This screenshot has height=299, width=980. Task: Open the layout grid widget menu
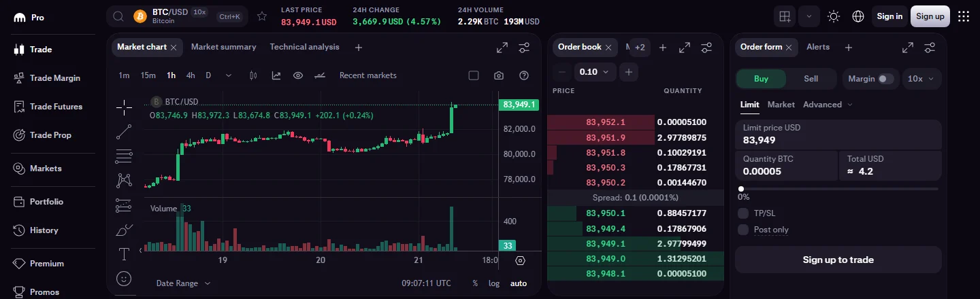(x=785, y=16)
